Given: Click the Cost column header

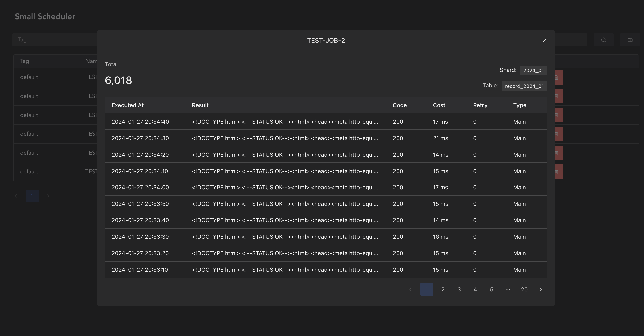Looking at the screenshot, I should point(439,105).
